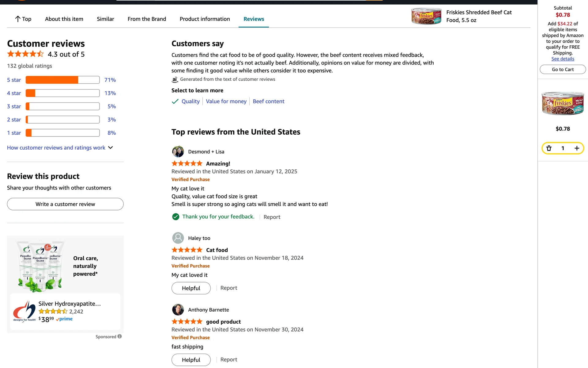Filter reviews by 1 star link
The width and height of the screenshot is (588, 368).
[x=14, y=133]
